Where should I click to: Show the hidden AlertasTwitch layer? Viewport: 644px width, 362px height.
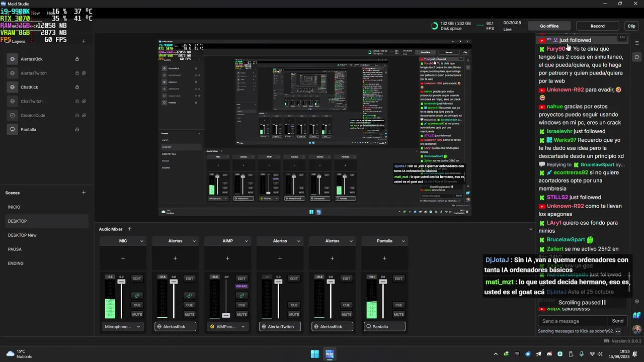(84, 73)
